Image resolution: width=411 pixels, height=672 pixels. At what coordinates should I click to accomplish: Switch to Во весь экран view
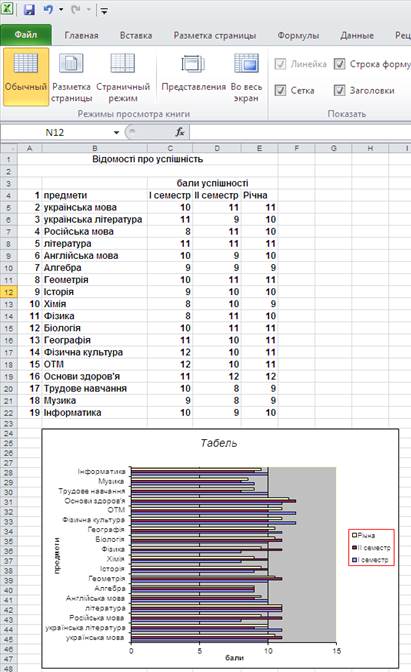click(246, 77)
